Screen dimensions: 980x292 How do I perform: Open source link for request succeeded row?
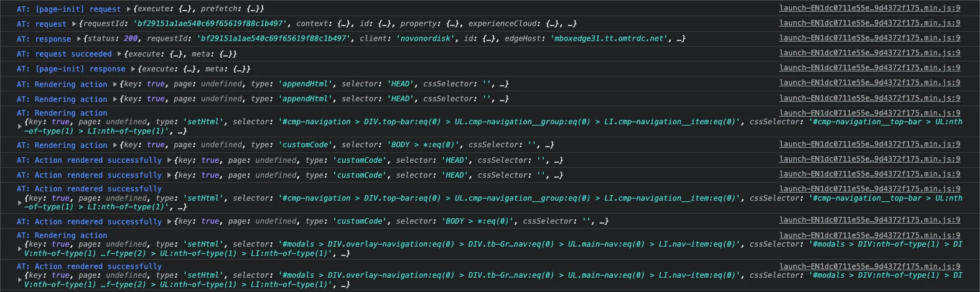(869, 53)
